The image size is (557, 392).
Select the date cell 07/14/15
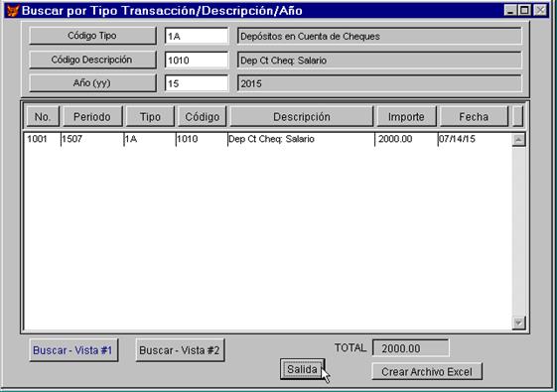click(x=457, y=139)
